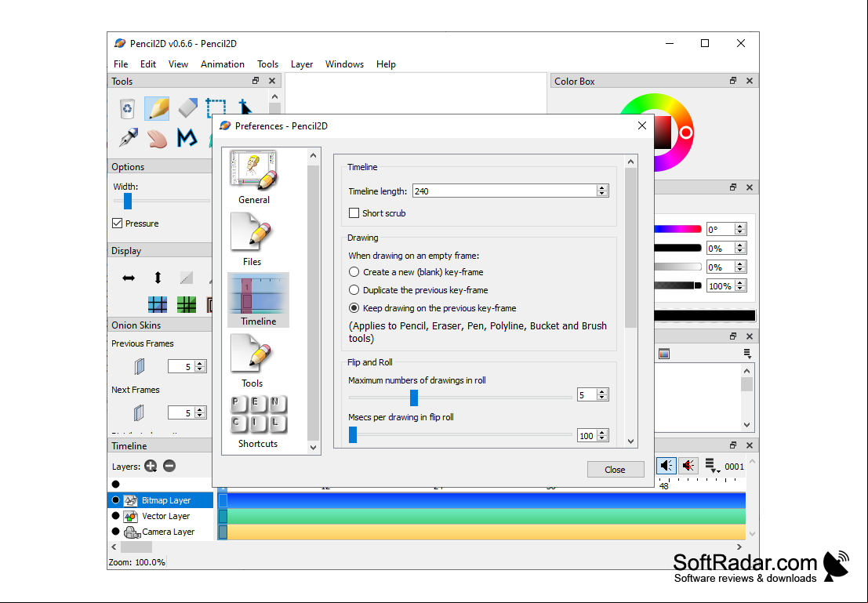Click the Timeline length input field
The height and width of the screenshot is (603, 868).
(x=504, y=191)
